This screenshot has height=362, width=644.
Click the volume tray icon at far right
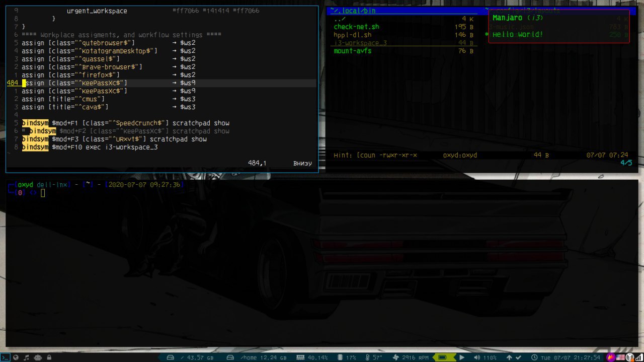638,357
